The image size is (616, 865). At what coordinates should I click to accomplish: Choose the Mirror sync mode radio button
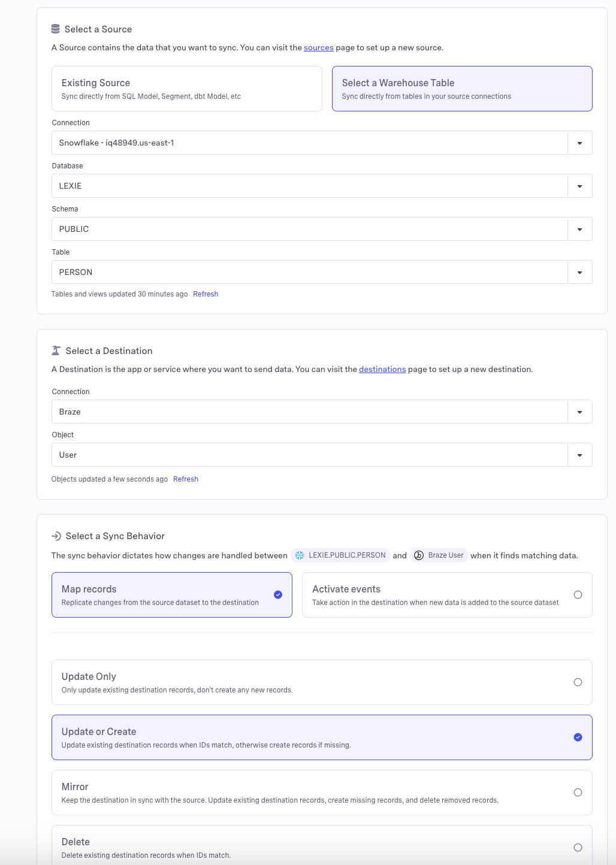578,793
